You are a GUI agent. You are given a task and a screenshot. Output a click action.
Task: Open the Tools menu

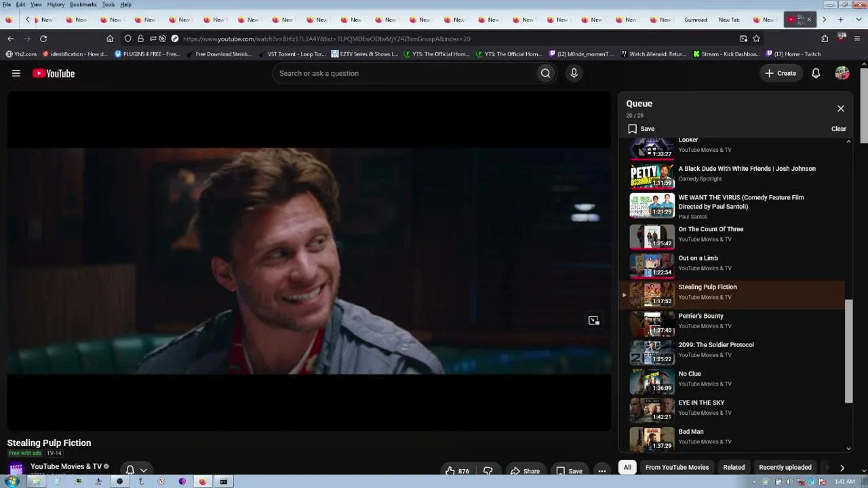point(108,5)
